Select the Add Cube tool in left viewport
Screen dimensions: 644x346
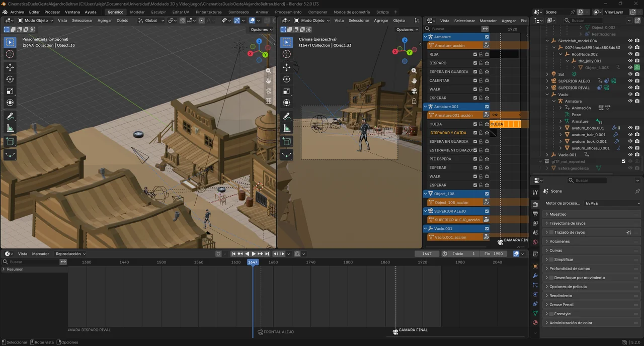(x=10, y=142)
